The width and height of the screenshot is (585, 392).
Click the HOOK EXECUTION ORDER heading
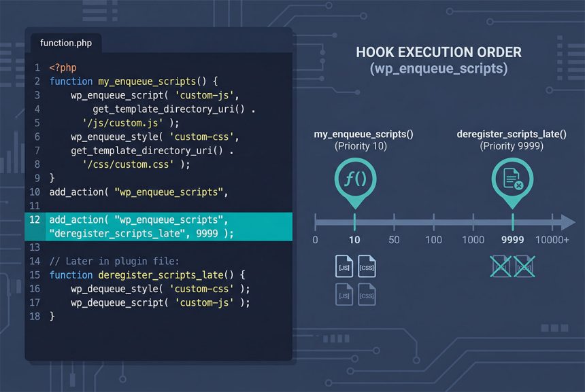click(438, 52)
